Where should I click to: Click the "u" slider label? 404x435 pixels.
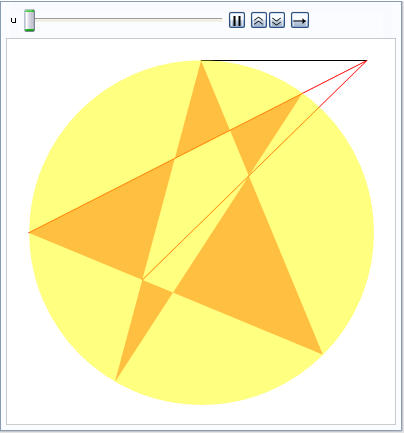[13, 20]
